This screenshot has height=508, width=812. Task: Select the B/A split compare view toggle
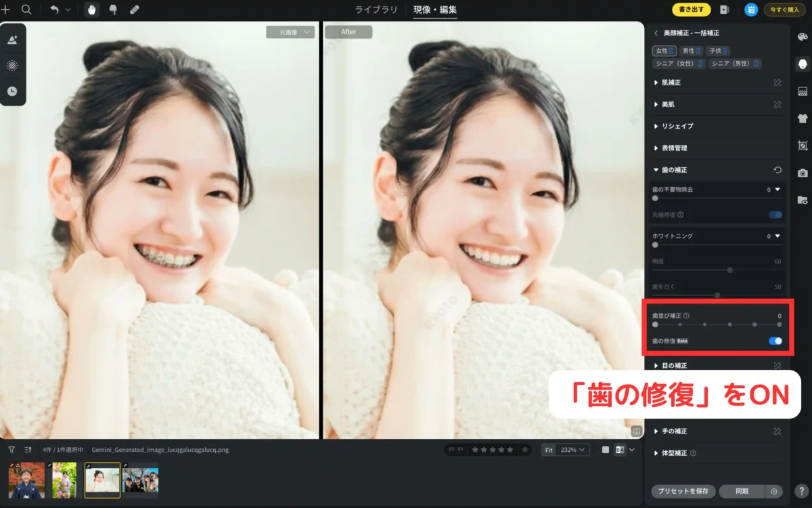(x=620, y=450)
